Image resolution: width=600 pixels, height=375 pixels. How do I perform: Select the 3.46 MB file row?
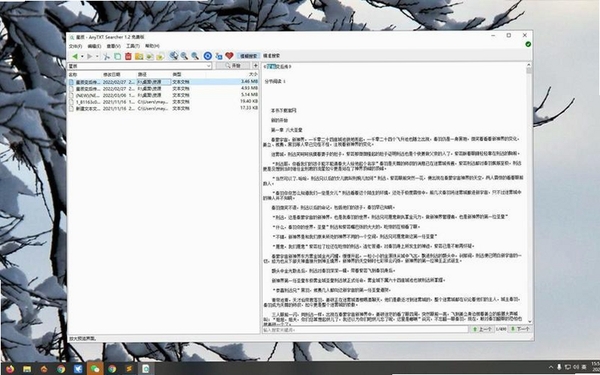tap(163, 82)
